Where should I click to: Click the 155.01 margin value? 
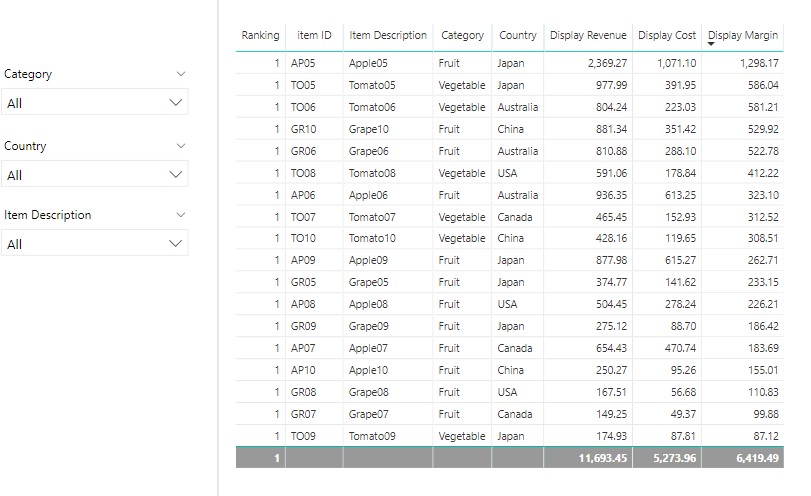[x=763, y=370]
